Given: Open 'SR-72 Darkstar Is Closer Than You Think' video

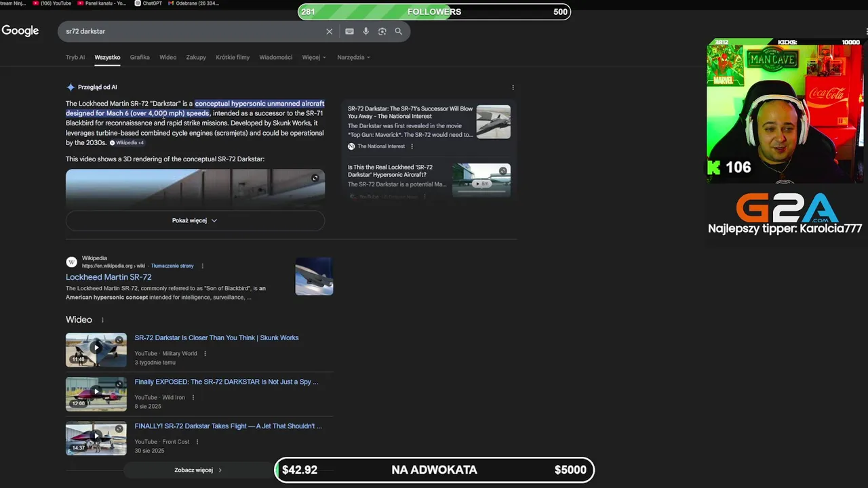Looking at the screenshot, I should pyautogui.click(x=216, y=338).
